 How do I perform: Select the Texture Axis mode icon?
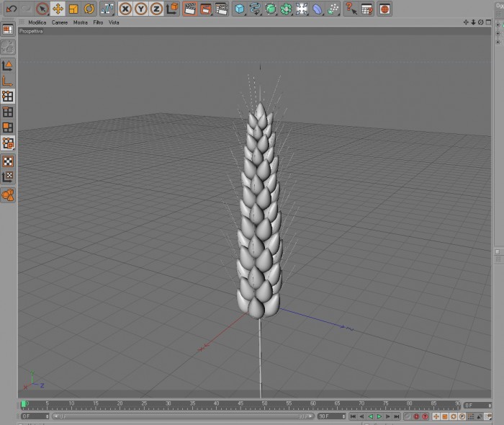coord(8,176)
